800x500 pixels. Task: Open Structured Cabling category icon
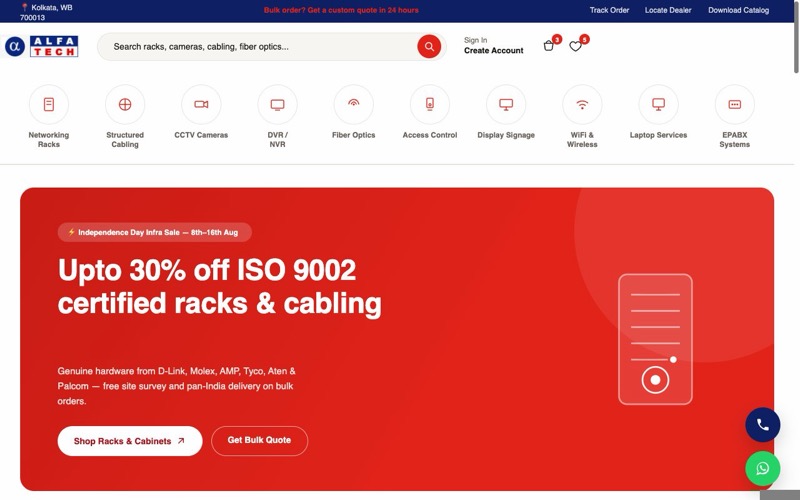point(125,104)
